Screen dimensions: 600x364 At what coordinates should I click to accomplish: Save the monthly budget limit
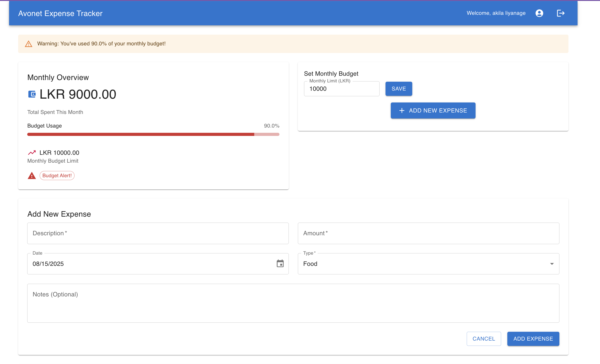pyautogui.click(x=399, y=89)
